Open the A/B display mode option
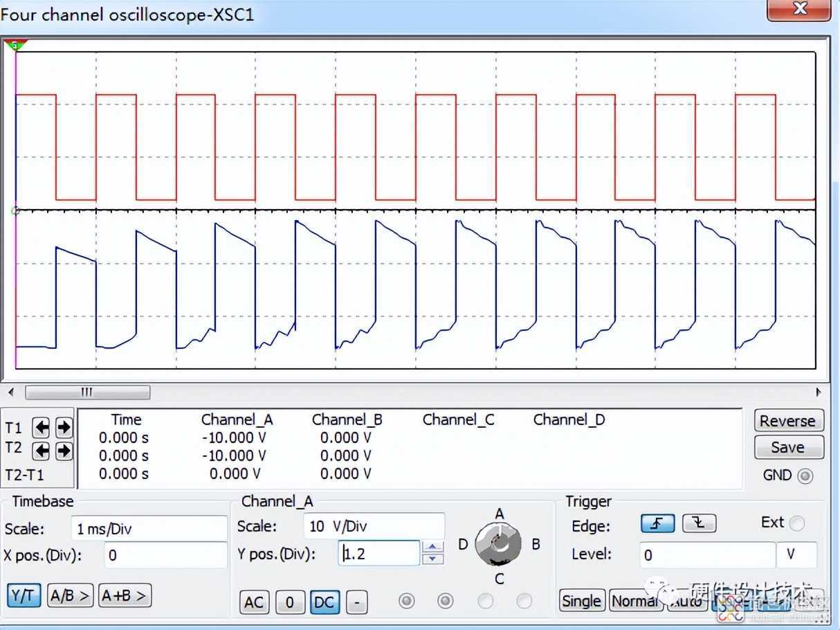Viewport: 840px width, 630px height. click(70, 595)
